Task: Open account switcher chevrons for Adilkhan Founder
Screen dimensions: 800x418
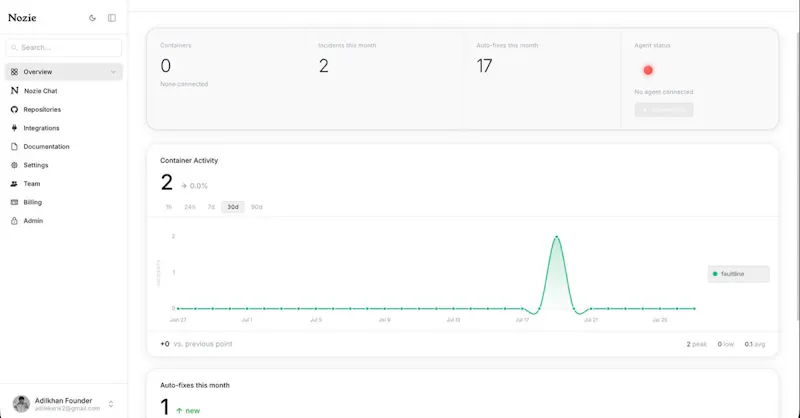Action: (x=111, y=404)
